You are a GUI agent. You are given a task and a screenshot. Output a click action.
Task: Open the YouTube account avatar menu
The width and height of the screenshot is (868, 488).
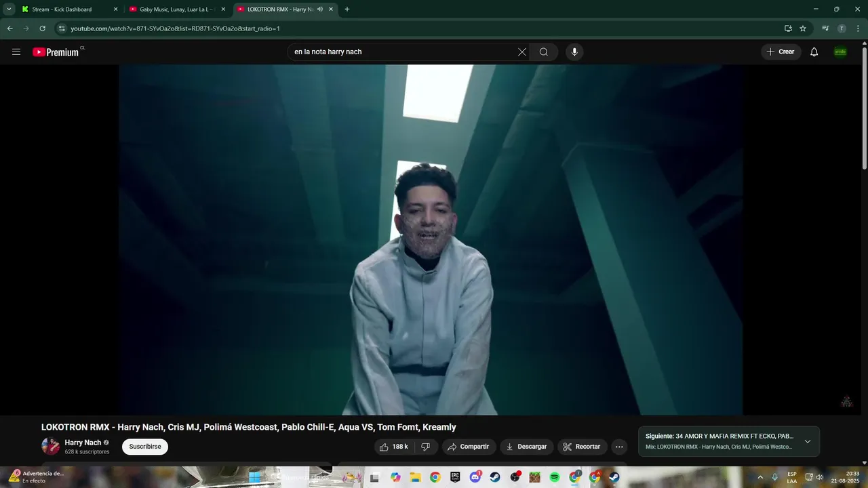tap(840, 52)
